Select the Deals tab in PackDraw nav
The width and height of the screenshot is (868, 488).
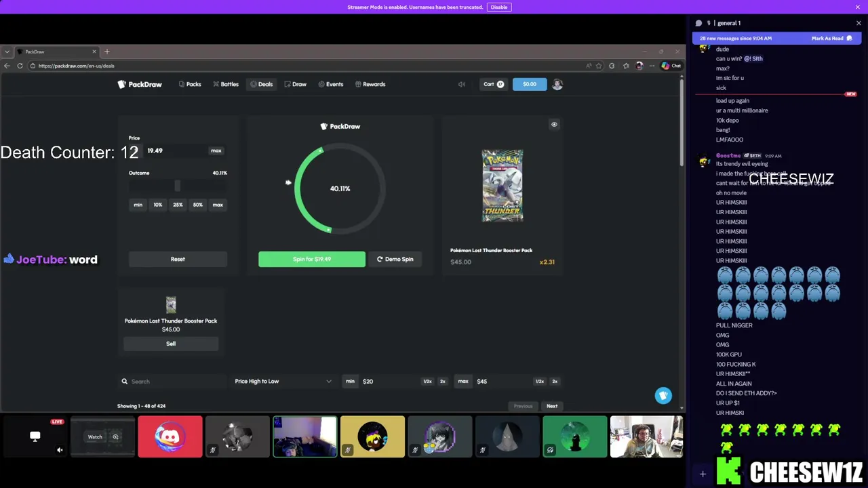point(261,84)
